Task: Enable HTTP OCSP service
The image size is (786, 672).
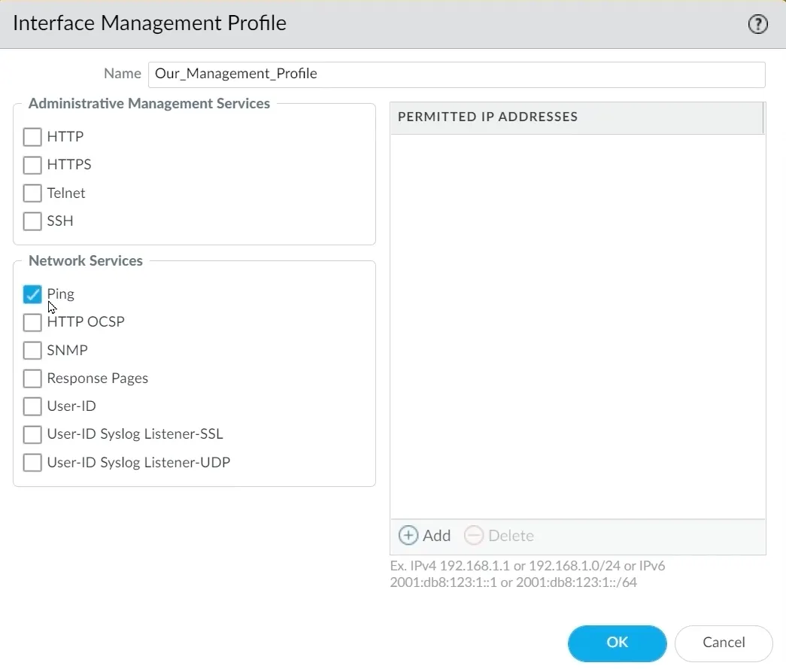Action: tap(32, 322)
